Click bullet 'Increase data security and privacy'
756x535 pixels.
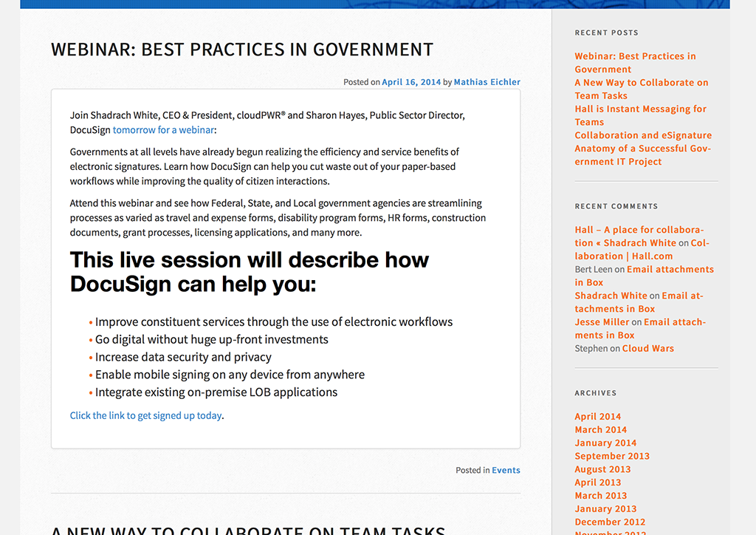183,357
